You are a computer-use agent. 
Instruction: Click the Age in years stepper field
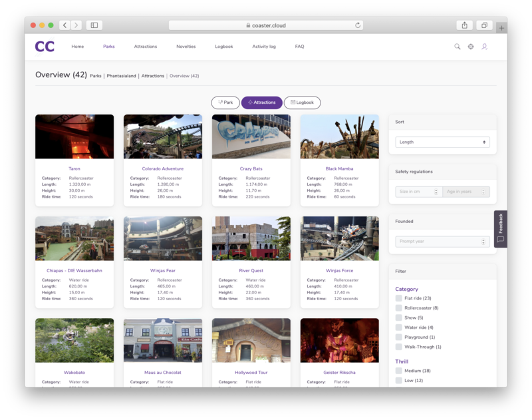click(x=466, y=192)
